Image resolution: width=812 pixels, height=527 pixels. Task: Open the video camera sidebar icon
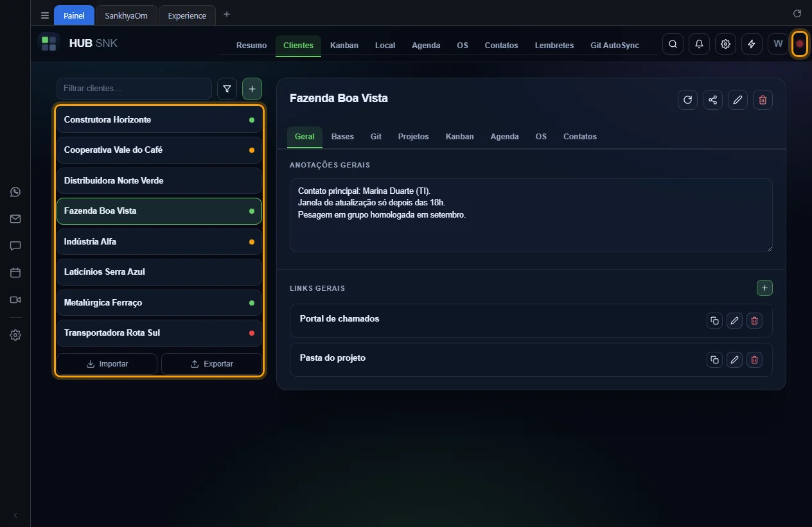tap(15, 300)
